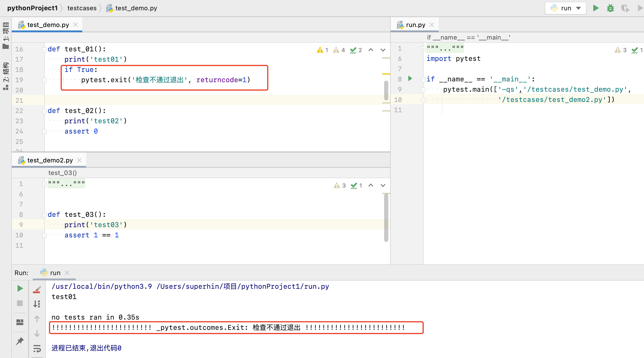The image size is (644, 358).
Task: Open the run.py path link in console
Action: [x=243, y=286]
